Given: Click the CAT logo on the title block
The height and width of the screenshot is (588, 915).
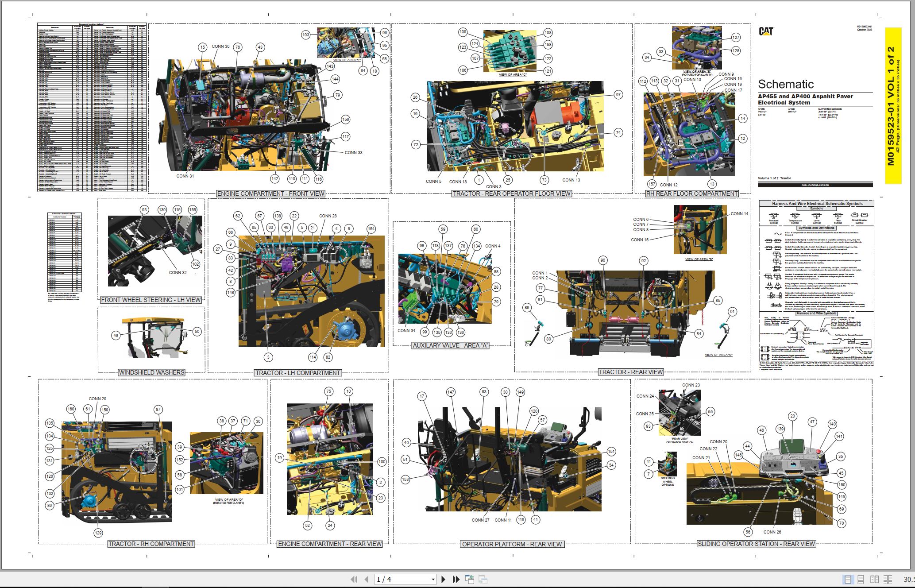Looking at the screenshot, I should pos(766,31).
